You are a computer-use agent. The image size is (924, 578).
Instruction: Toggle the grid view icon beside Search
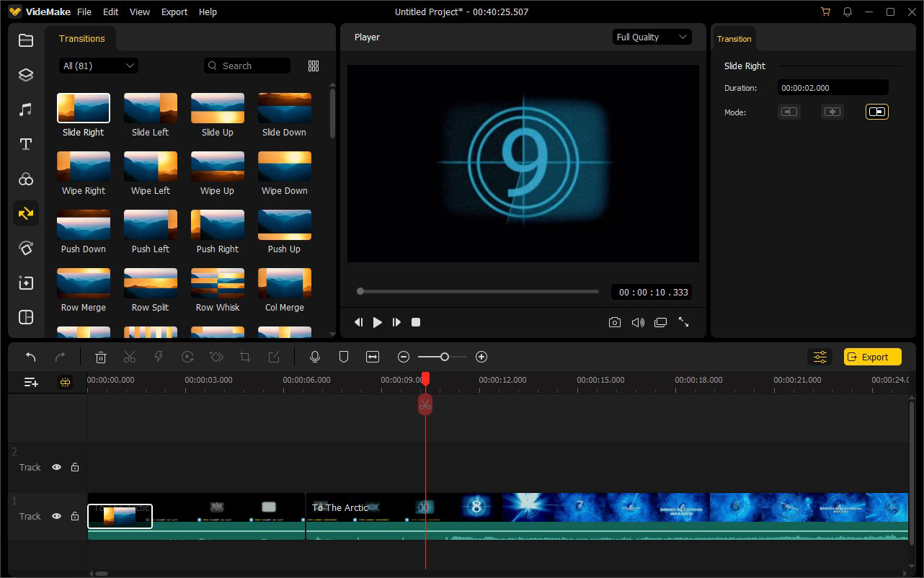[x=314, y=66]
